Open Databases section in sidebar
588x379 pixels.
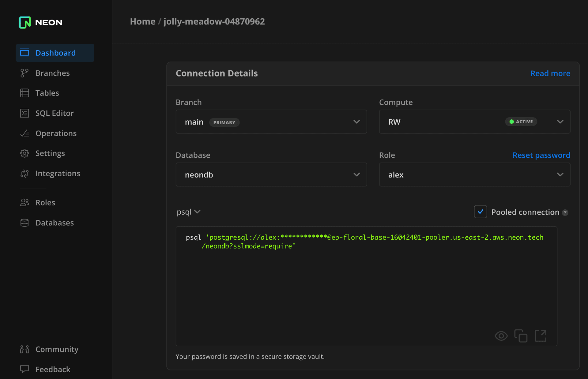click(x=55, y=222)
